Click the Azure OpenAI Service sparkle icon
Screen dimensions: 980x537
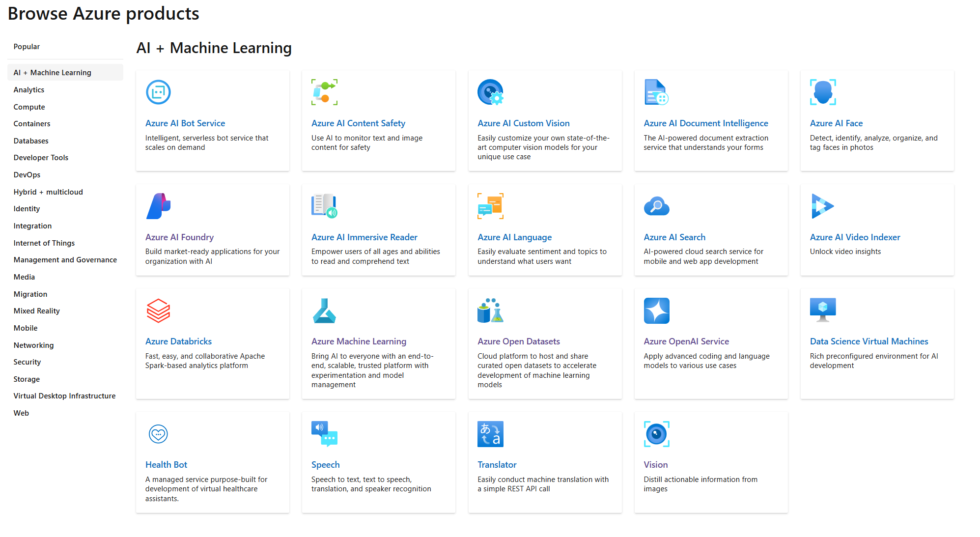pyautogui.click(x=656, y=311)
